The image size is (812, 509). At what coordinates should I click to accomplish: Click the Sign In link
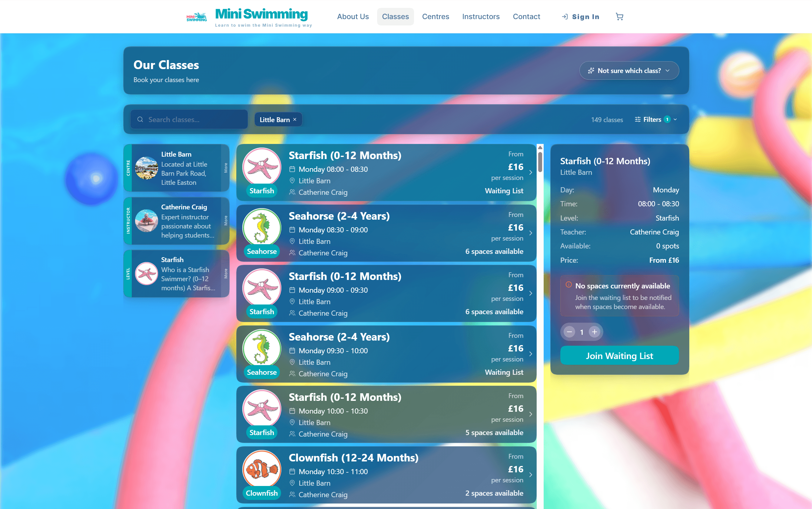click(581, 16)
